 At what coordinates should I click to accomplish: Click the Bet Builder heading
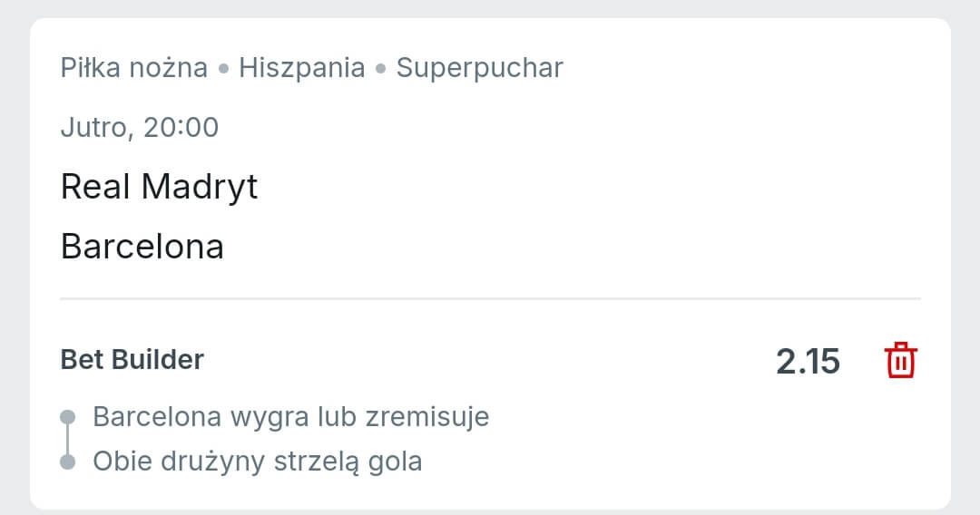[x=132, y=360]
